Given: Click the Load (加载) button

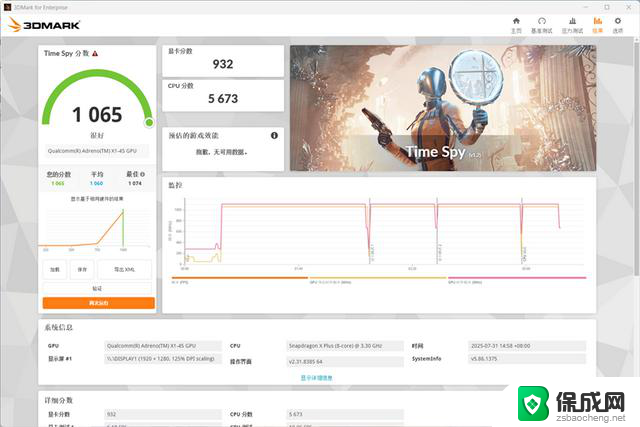Looking at the screenshot, I should pos(55,269).
